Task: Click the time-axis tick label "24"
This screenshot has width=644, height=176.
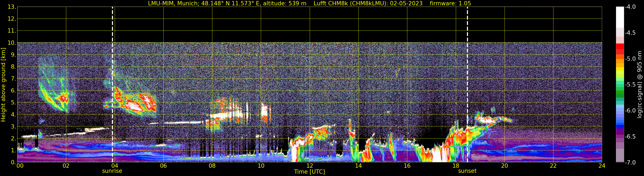Action: (x=602, y=166)
